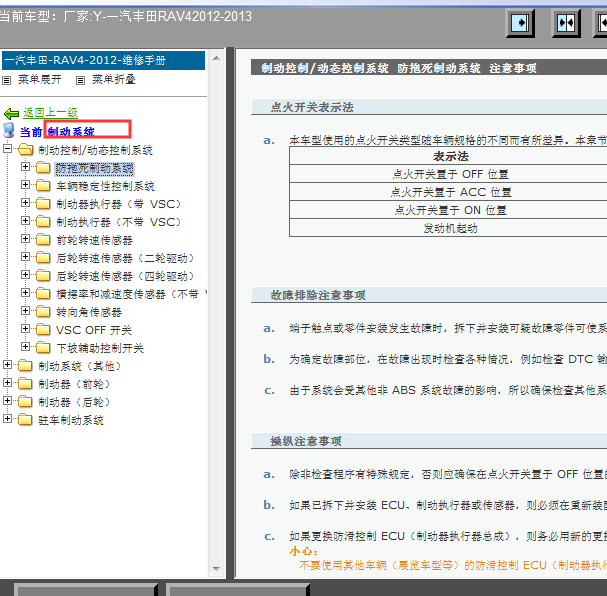607x596 pixels.
Task: Collapse the 制动控制/动态控制系统 tree node
Action: [7, 149]
